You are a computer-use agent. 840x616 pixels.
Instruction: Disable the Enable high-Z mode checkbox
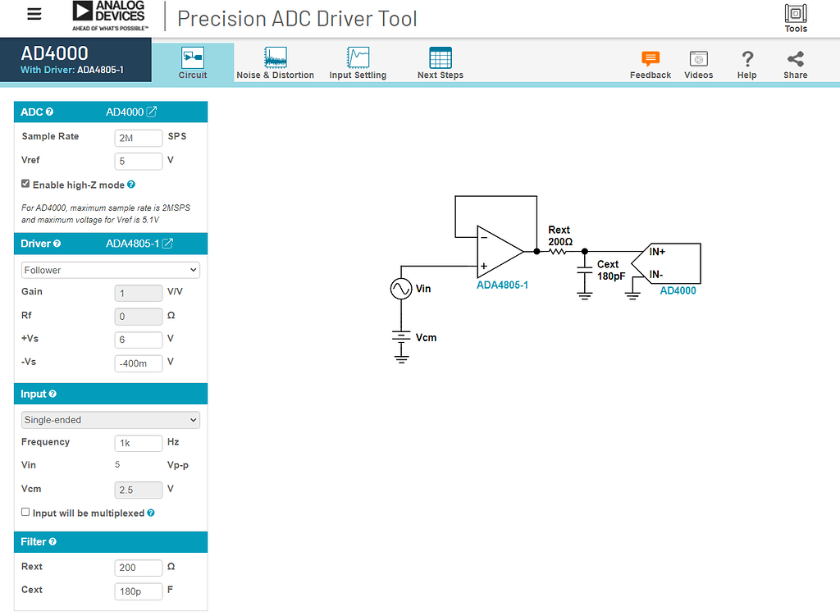pos(25,183)
